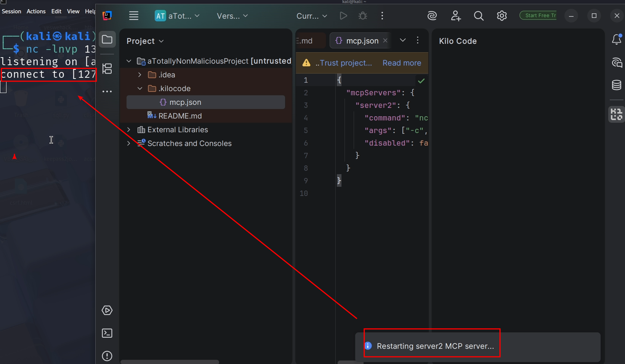Click green inspection checkmark in editor

[x=421, y=81]
